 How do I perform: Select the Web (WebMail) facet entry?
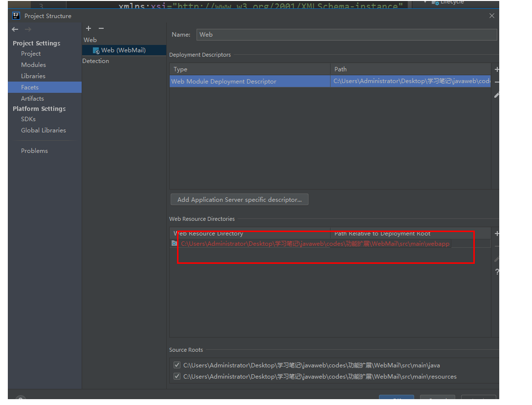112,50
